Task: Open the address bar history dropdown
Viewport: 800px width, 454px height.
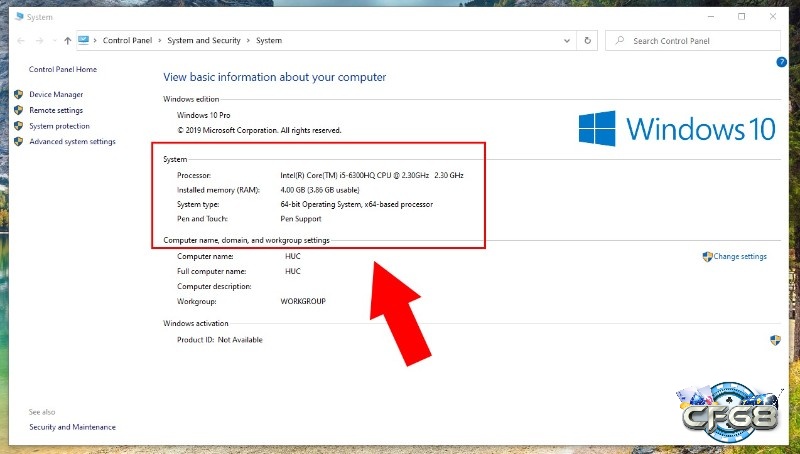Action: click(x=567, y=41)
